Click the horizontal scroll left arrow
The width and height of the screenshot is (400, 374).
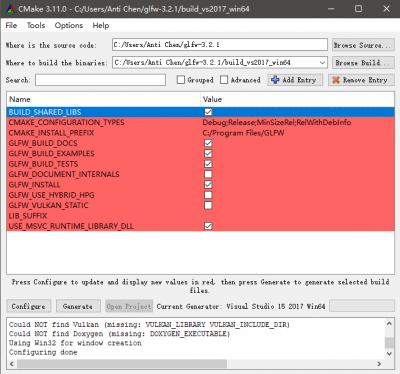(x=12, y=364)
